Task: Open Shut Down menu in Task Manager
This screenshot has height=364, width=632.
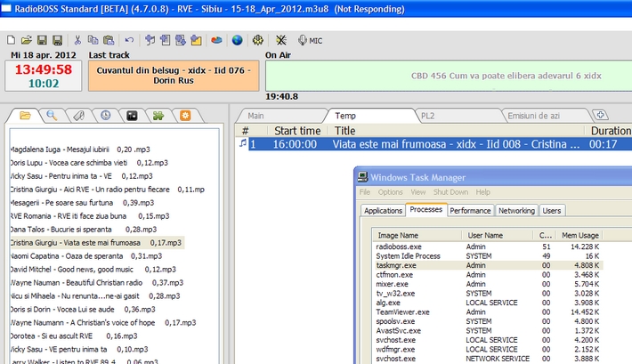Action: [x=450, y=192]
